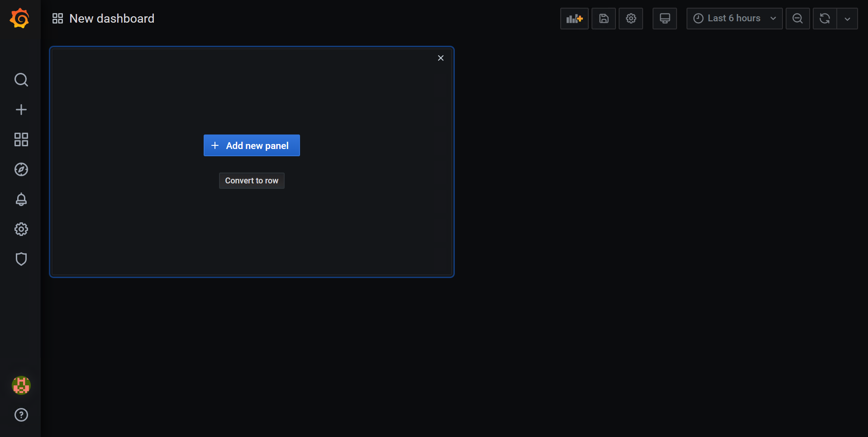Click the Add new panel button
Image resolution: width=868 pixels, height=437 pixels.
click(x=252, y=145)
